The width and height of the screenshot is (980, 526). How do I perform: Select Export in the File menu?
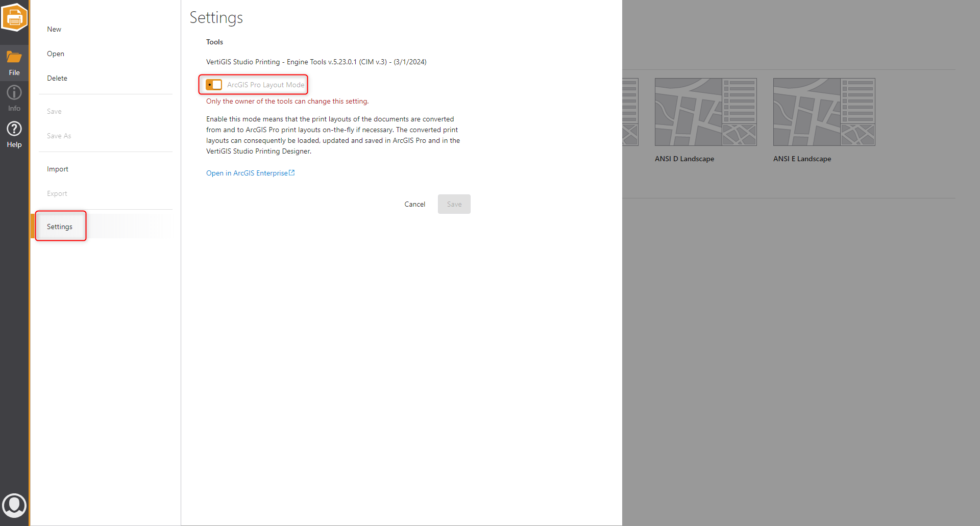pos(57,193)
